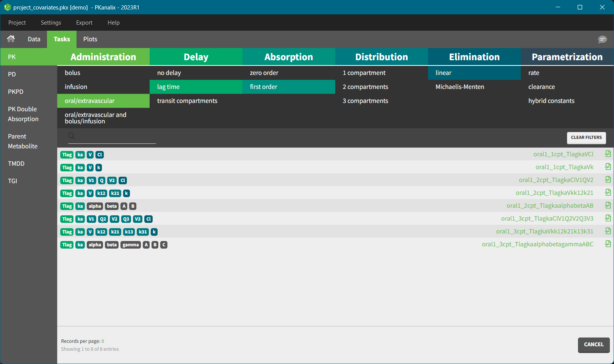614x364 pixels.
Task: Click file icon for oral1_2cpt_TlagkaClV1QV2 model
Action: click(x=608, y=180)
